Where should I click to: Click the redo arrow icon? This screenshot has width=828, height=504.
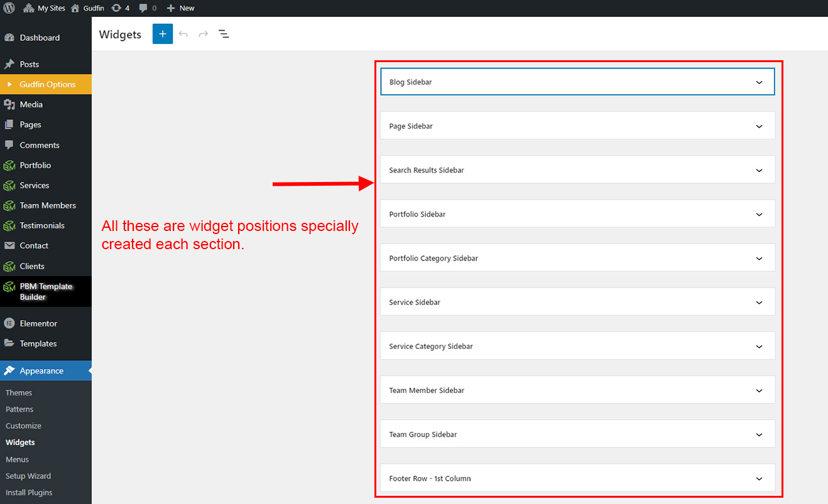204,34
